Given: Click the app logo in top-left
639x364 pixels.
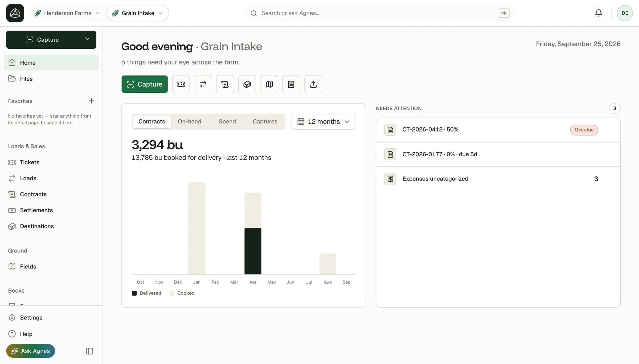Looking at the screenshot, I should pos(15,13).
